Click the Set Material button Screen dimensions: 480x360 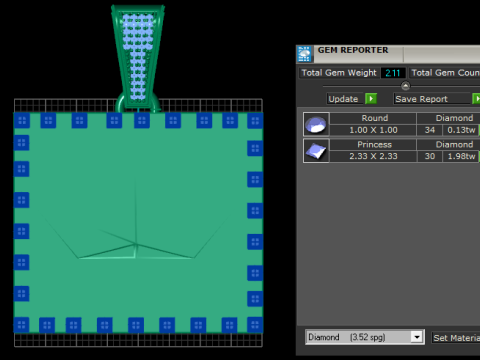[x=456, y=338]
